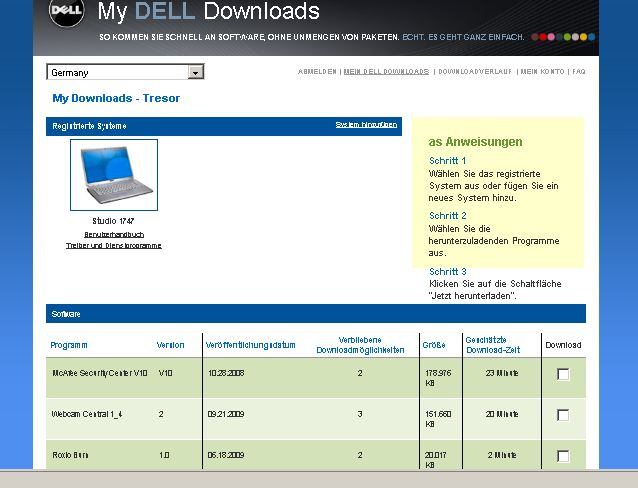Click the Software section header
The image size is (638, 488).
pos(316,314)
